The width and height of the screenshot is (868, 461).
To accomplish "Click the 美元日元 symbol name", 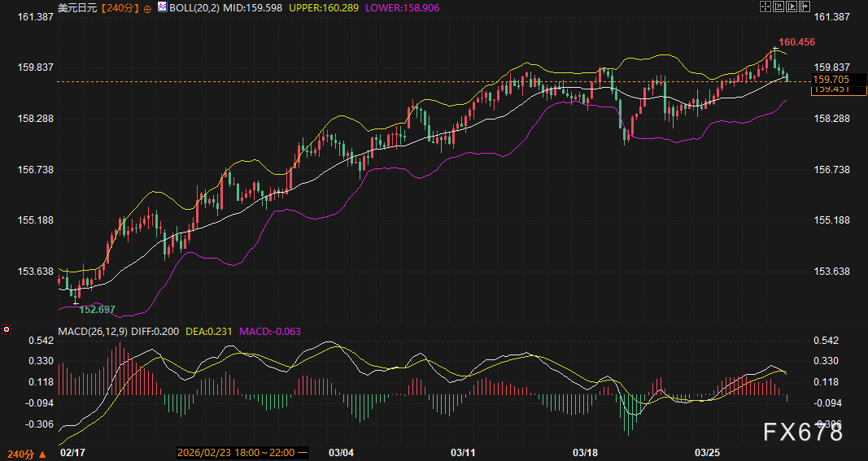I will [76, 7].
